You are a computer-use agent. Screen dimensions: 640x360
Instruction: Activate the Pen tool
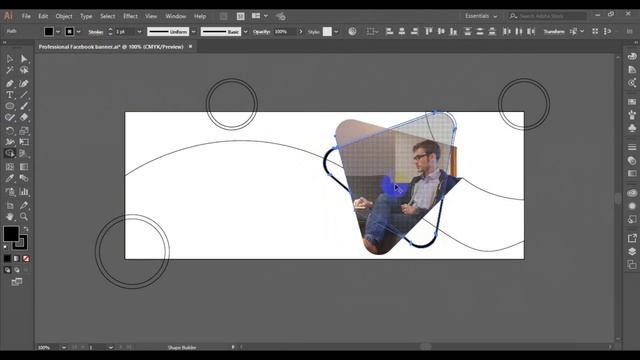[x=10, y=84]
